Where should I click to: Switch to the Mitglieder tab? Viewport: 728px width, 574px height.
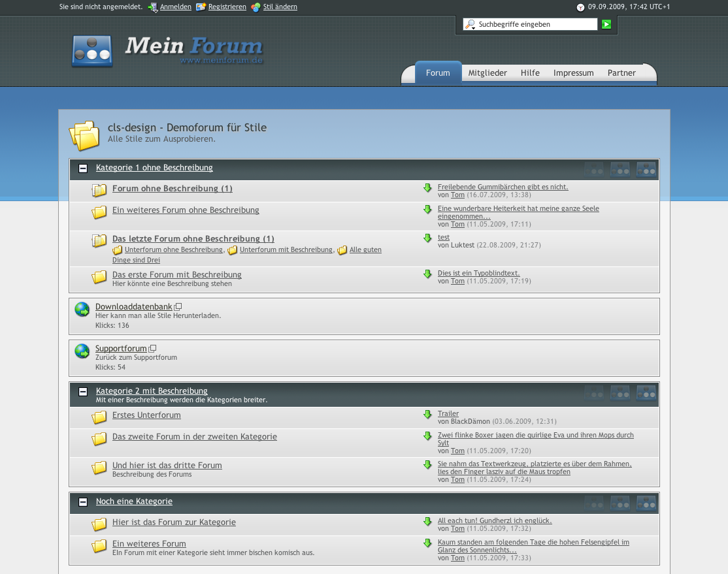488,73
